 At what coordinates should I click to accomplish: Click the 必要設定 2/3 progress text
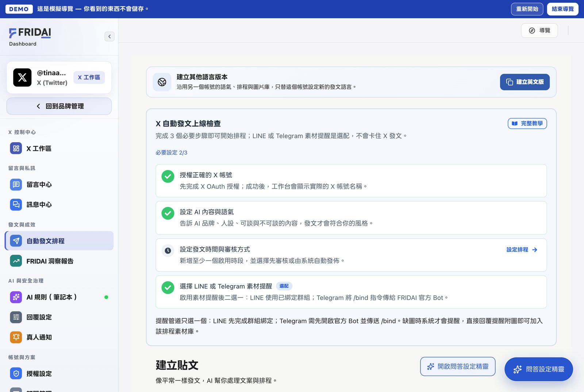tap(172, 153)
